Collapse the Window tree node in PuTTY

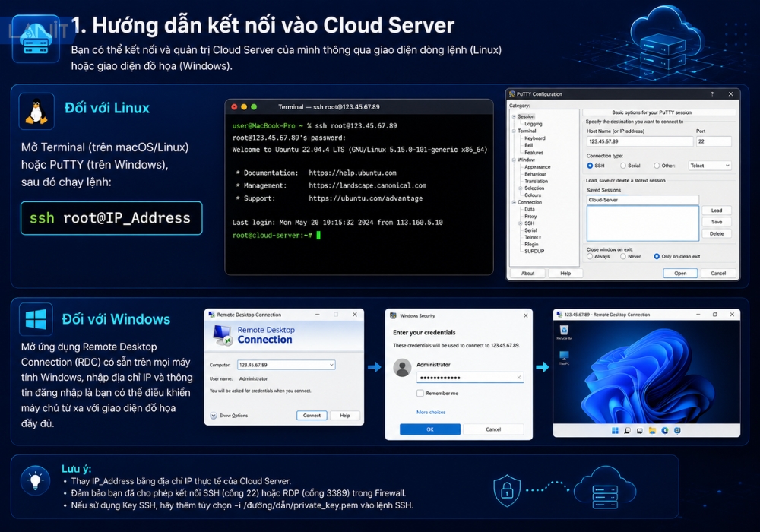tap(514, 160)
